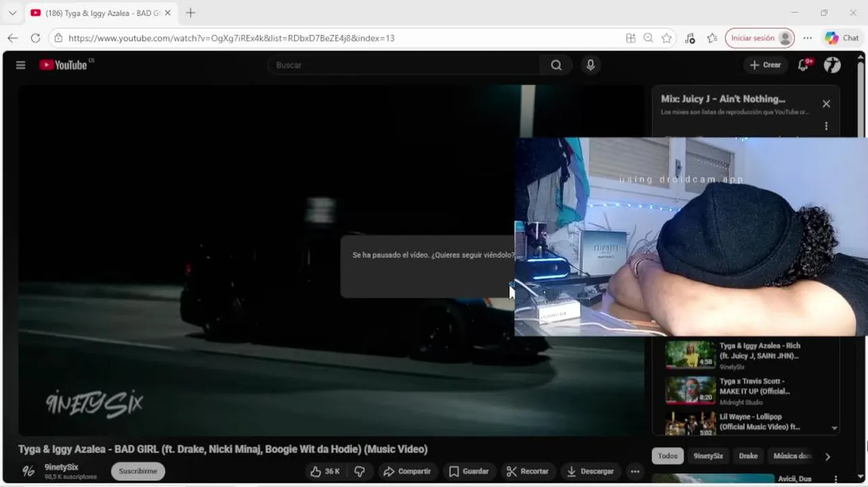Close the Mix playlist panel
Viewport: 868px width, 487px height.
pos(826,103)
